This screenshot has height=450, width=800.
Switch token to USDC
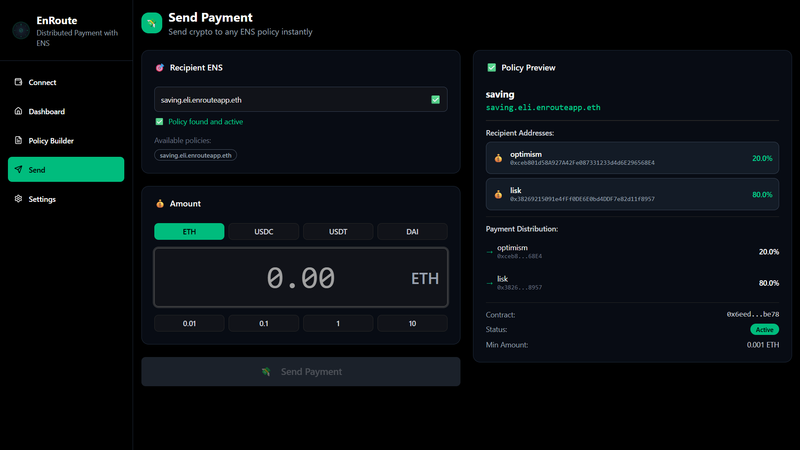(264, 232)
